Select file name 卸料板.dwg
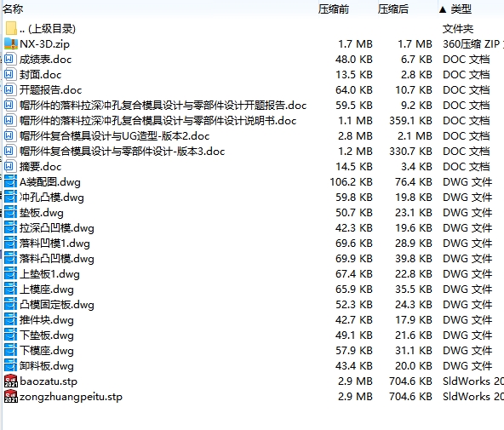The height and width of the screenshot is (430, 504). 47,366
